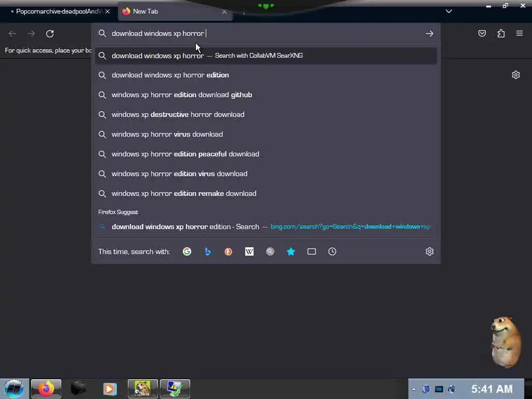The height and width of the screenshot is (399, 532).
Task: Open the black folder taskbar icon
Action: 78,389
